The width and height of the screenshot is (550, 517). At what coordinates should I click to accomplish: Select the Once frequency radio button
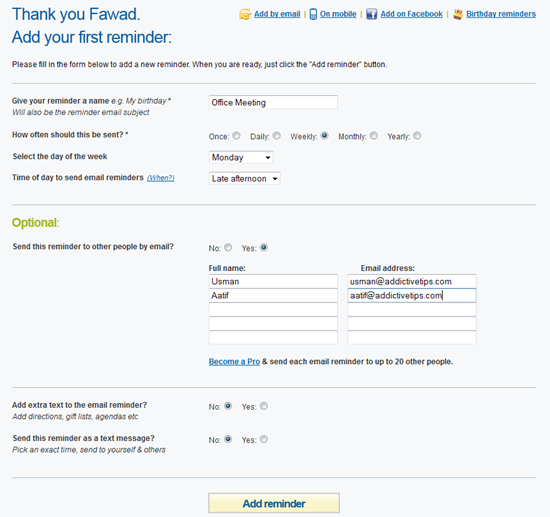pyautogui.click(x=236, y=135)
